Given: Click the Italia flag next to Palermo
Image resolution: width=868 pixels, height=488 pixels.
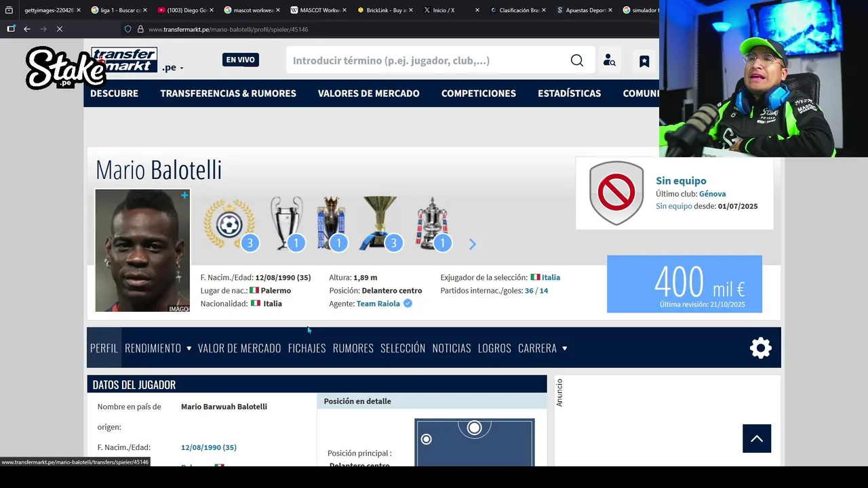Looking at the screenshot, I should click(254, 291).
